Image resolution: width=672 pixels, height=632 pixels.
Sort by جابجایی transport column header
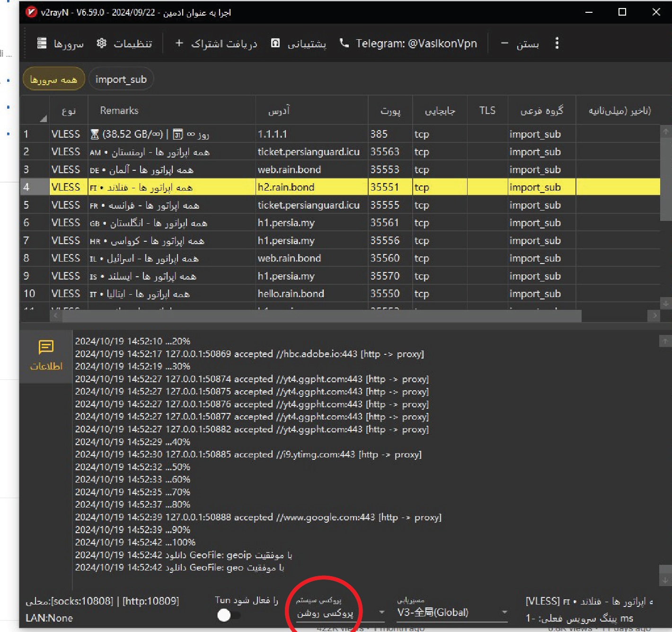(x=440, y=111)
